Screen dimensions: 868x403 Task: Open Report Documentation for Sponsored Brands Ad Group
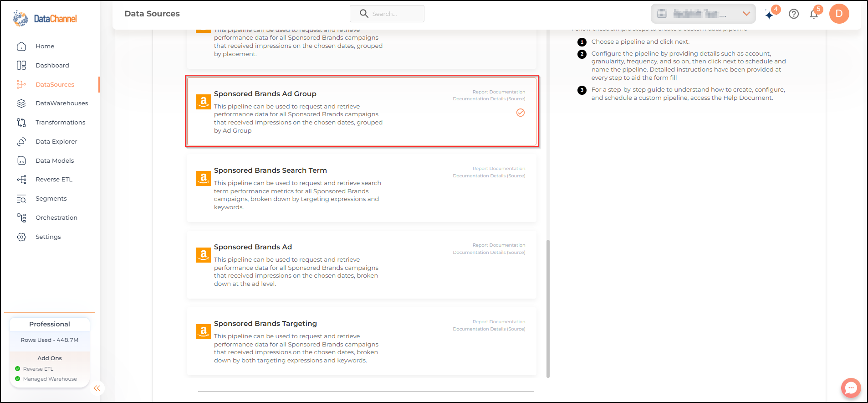click(499, 92)
